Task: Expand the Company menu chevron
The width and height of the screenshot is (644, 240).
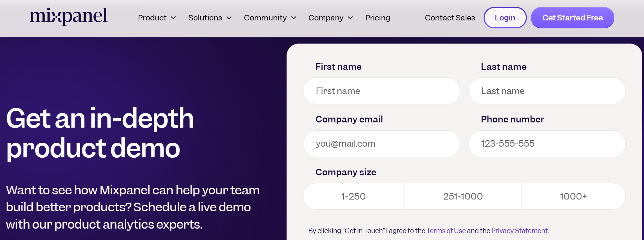Action: pos(351,18)
